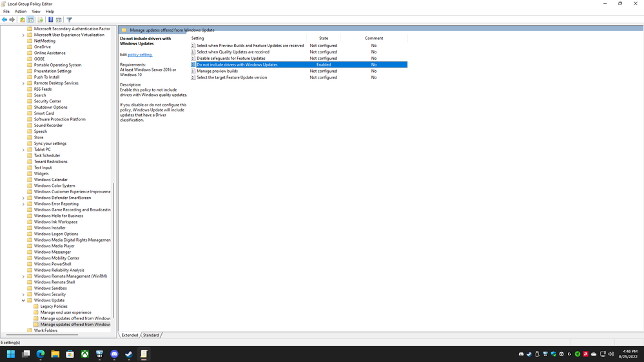Open the Windows Start menu

pyautogui.click(x=11, y=354)
